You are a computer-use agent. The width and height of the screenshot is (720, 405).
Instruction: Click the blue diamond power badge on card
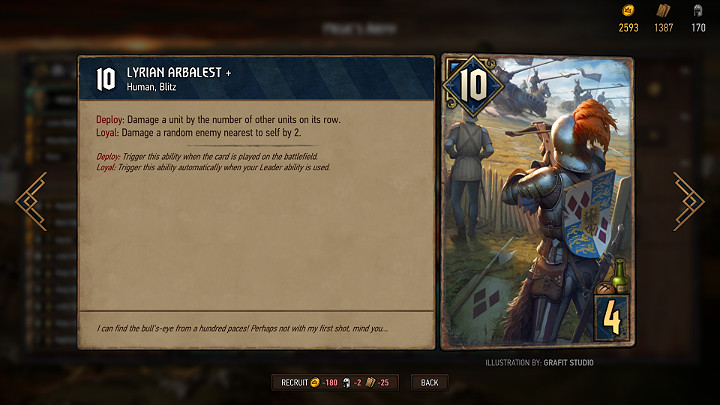point(473,85)
